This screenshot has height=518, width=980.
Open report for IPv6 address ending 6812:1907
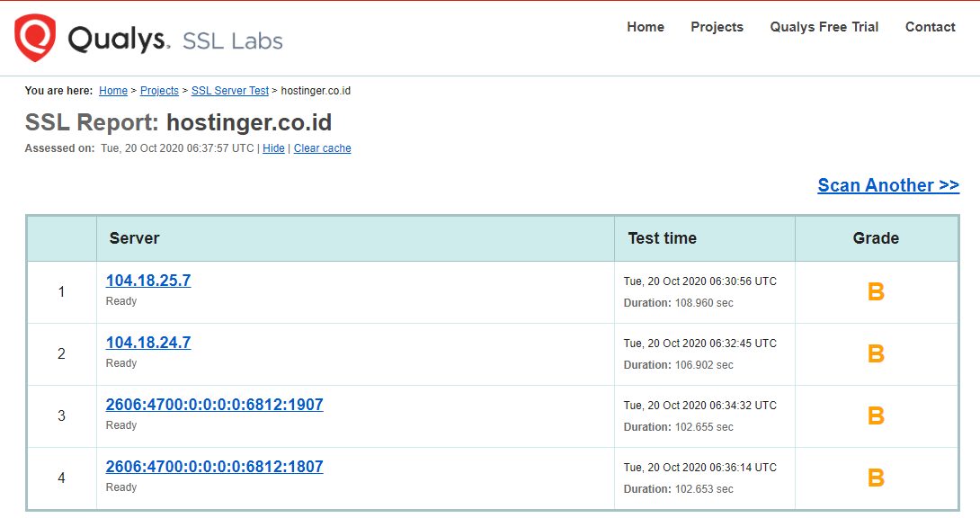coord(214,404)
